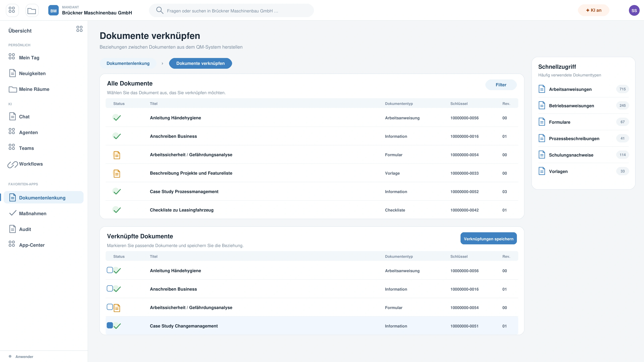Check the box for Anleitung Händehygiene in Verknüpfte Dokumente

[110, 270]
